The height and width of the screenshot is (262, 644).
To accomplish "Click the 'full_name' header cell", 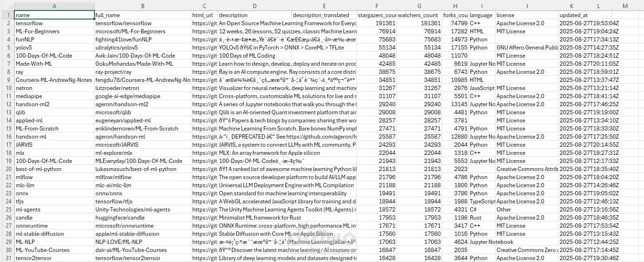I will 143,15.
